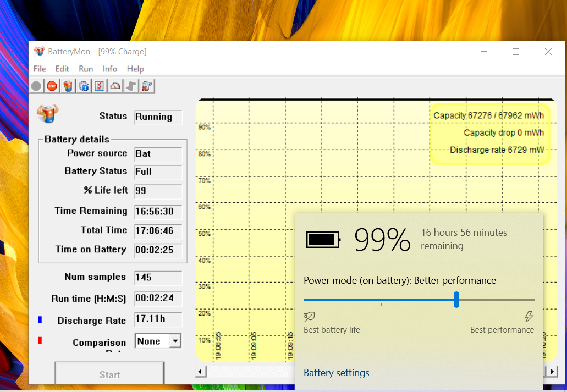This screenshot has height=392, width=567.
Task: Click the blue Discharge Rate color marker
Action: (40, 319)
